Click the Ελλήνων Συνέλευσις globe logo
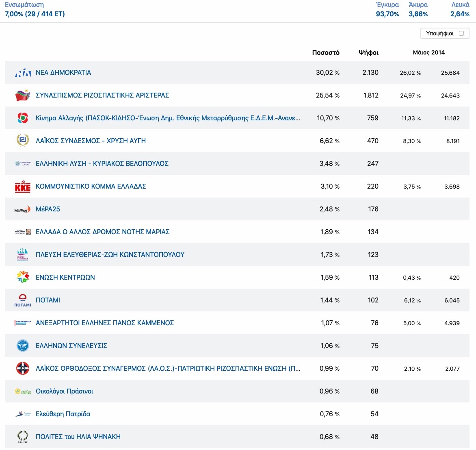This screenshot has height=450, width=476. (x=23, y=346)
